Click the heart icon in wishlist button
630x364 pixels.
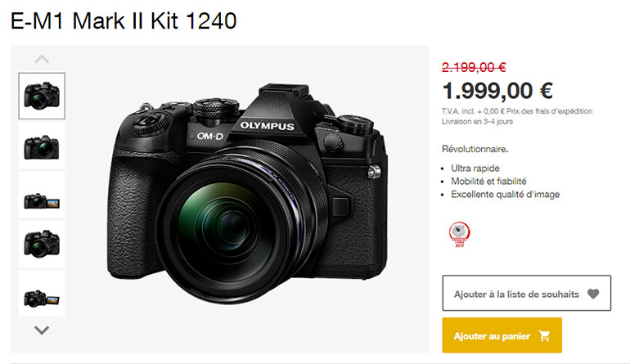point(593,294)
